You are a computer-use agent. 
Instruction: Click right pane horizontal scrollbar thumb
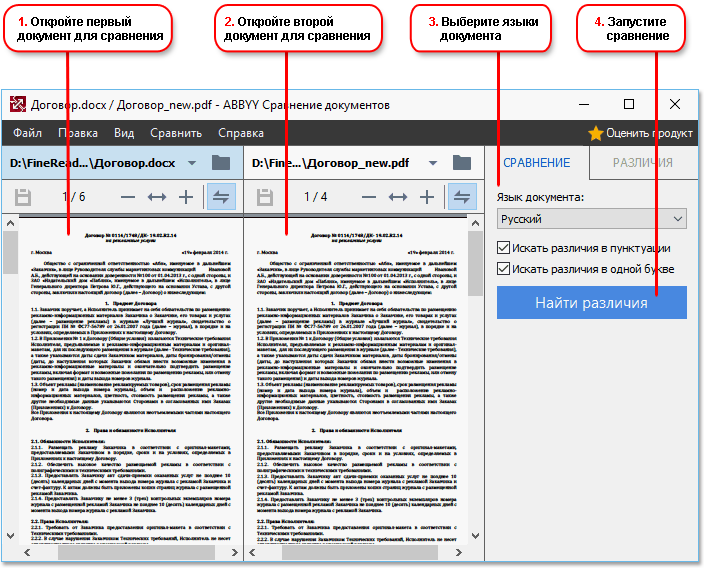[360, 552]
